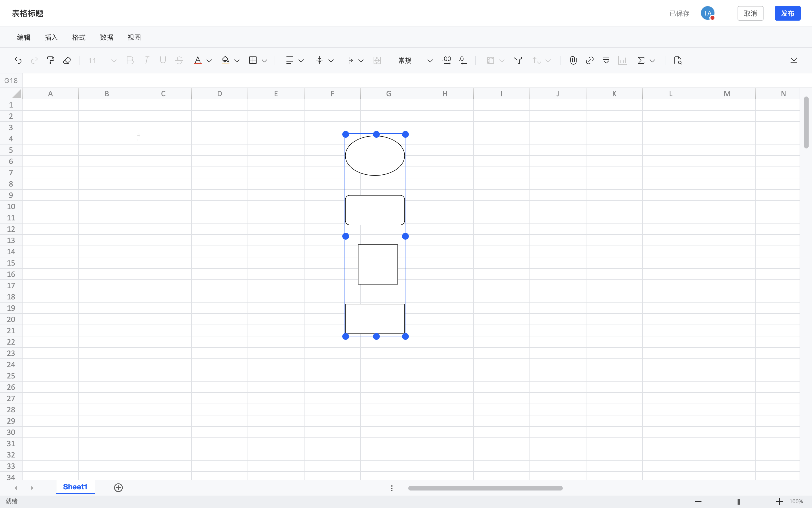Open the font color dropdown arrow
812x508 pixels.
click(209, 61)
